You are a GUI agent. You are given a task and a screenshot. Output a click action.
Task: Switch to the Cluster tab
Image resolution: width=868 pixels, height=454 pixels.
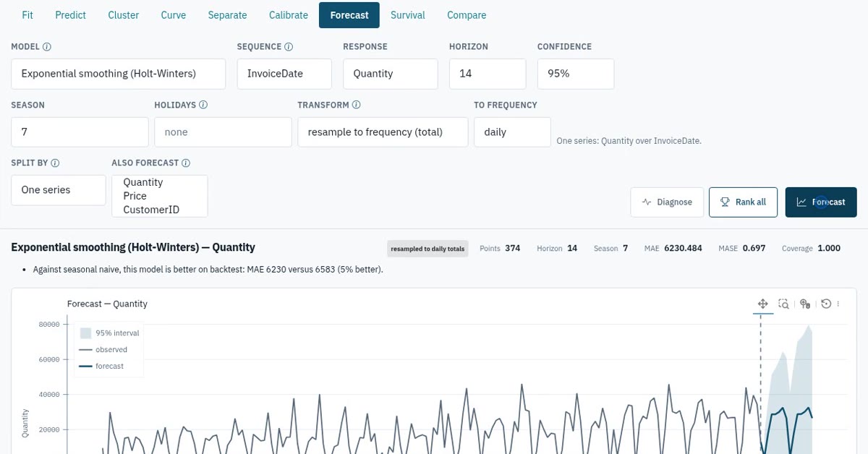coord(124,15)
